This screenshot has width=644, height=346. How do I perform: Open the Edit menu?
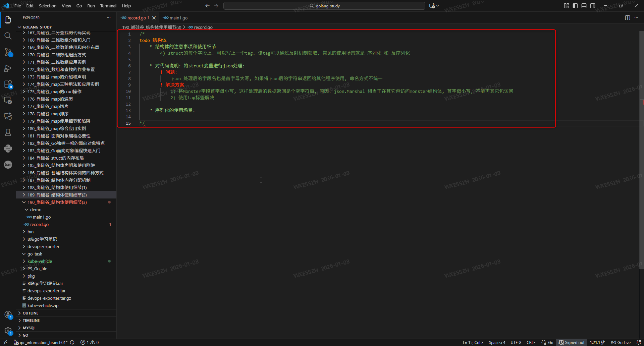(30, 6)
